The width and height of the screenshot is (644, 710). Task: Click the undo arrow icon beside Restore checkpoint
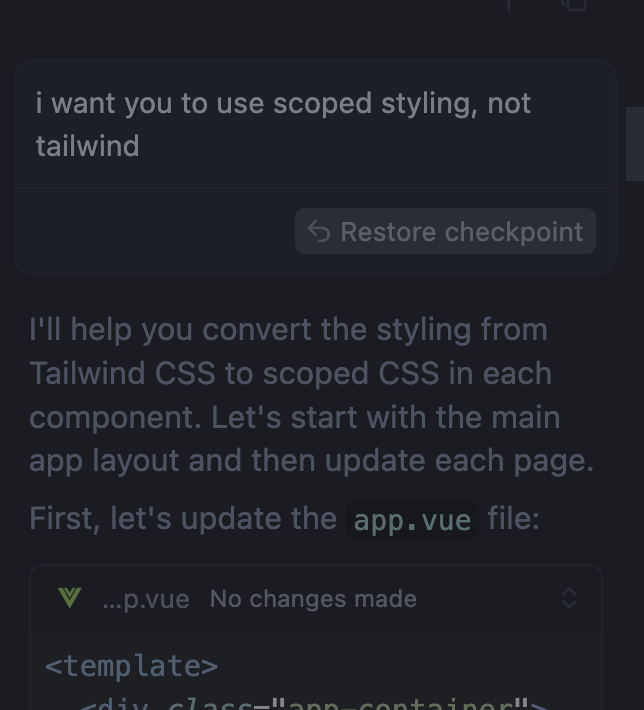point(319,231)
